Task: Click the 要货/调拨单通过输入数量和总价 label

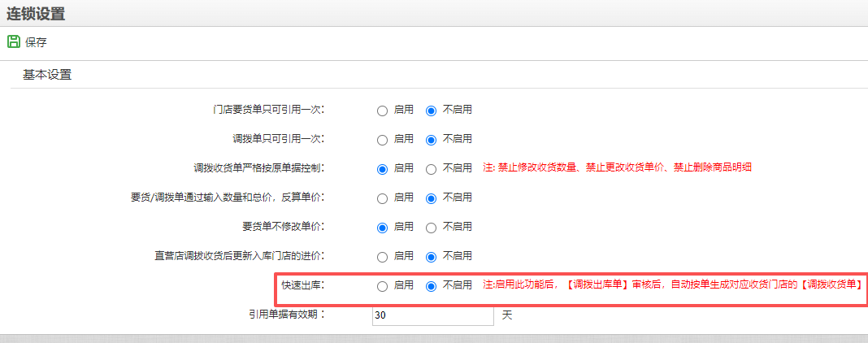Action: point(227,198)
